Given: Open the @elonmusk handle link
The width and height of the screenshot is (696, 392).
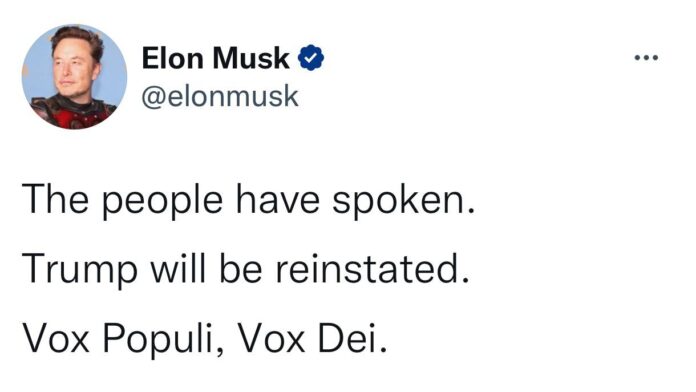Looking at the screenshot, I should [x=220, y=96].
